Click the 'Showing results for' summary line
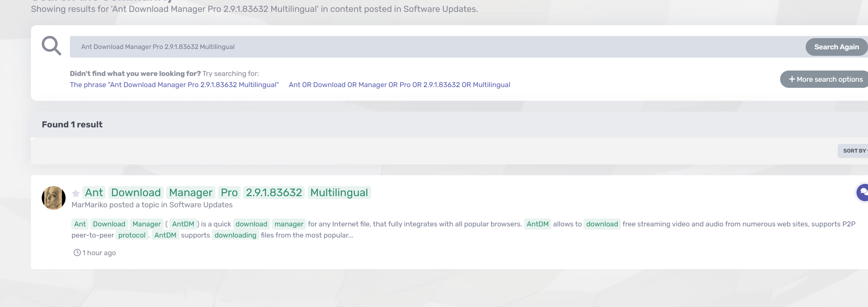Screen dimensions: 868x307 pos(254,9)
